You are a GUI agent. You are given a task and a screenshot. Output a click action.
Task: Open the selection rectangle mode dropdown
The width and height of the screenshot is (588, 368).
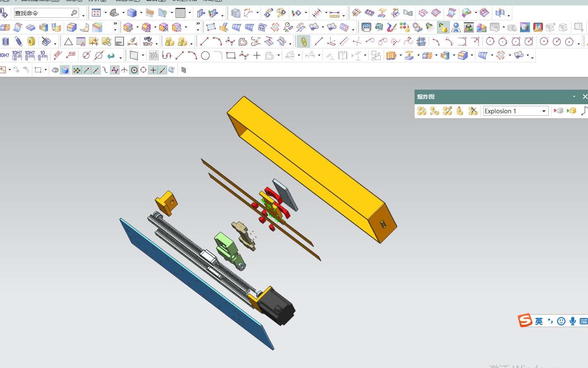tap(46, 70)
